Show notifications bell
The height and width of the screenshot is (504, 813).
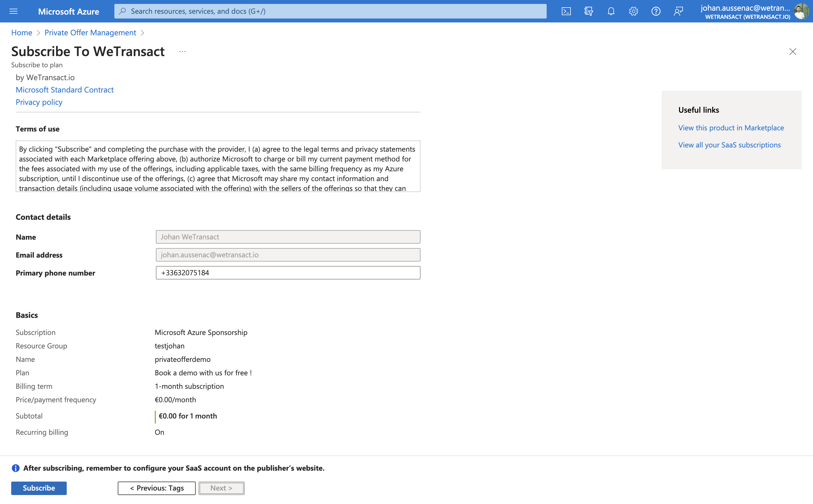coord(611,11)
